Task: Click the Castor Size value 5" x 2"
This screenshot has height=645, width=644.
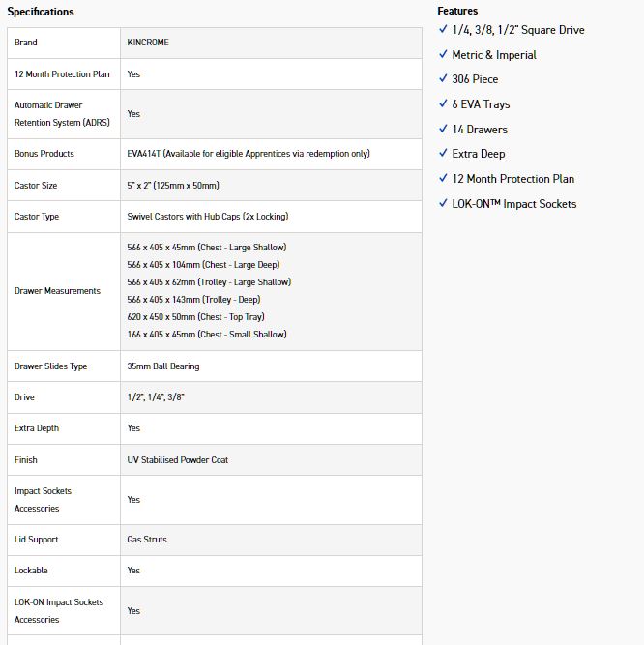Action: click(173, 186)
